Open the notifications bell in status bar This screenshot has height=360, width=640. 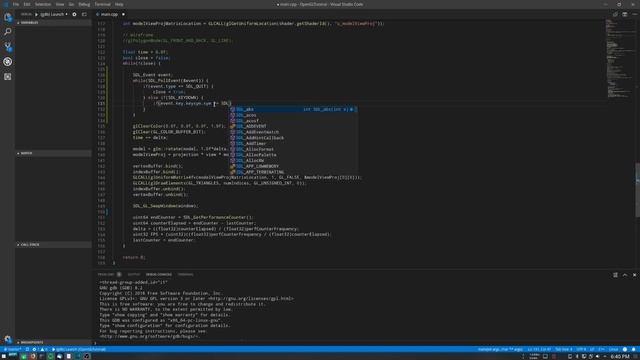coord(633,349)
